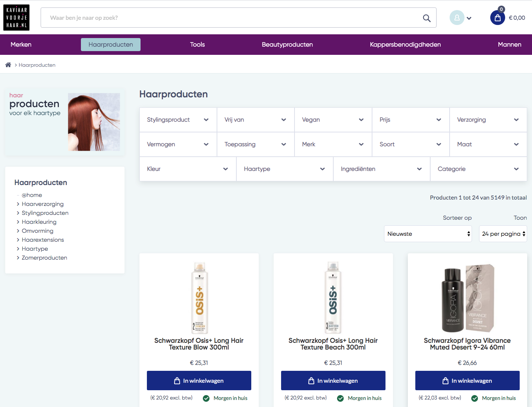Viewport: 532px width, 407px height.
Task: Open the Beautyproducten menu
Action: coord(287,44)
